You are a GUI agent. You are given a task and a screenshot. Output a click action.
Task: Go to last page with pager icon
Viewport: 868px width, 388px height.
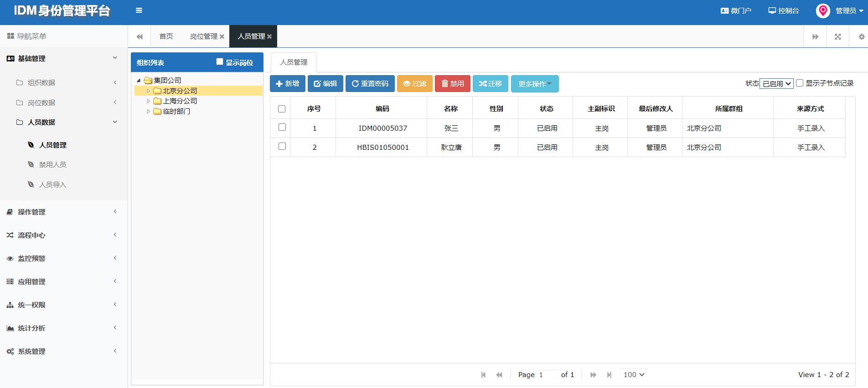coord(609,375)
